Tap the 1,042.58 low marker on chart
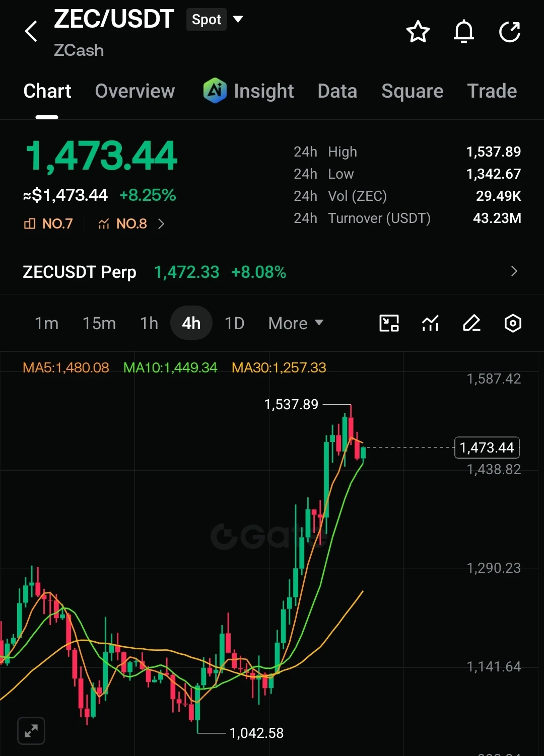The image size is (544, 756). click(x=256, y=733)
